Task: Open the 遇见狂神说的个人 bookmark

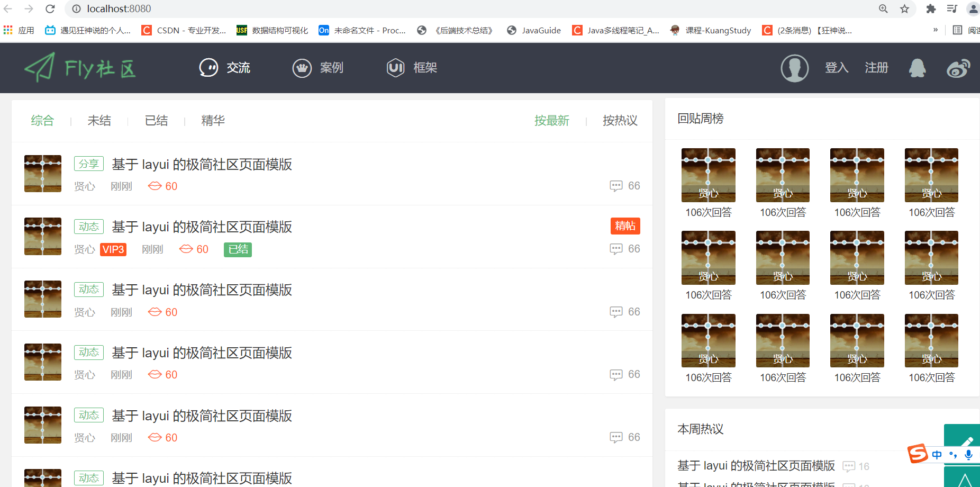Action: click(88, 30)
